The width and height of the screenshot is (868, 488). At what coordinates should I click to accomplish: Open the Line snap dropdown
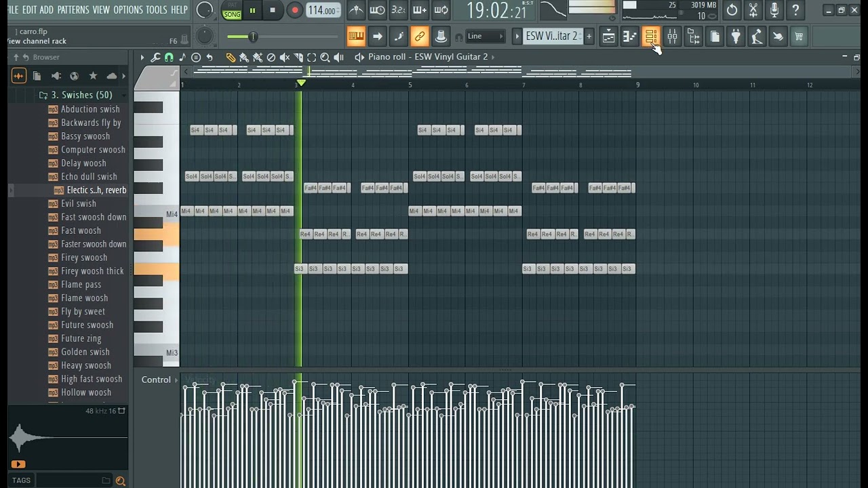(x=486, y=37)
